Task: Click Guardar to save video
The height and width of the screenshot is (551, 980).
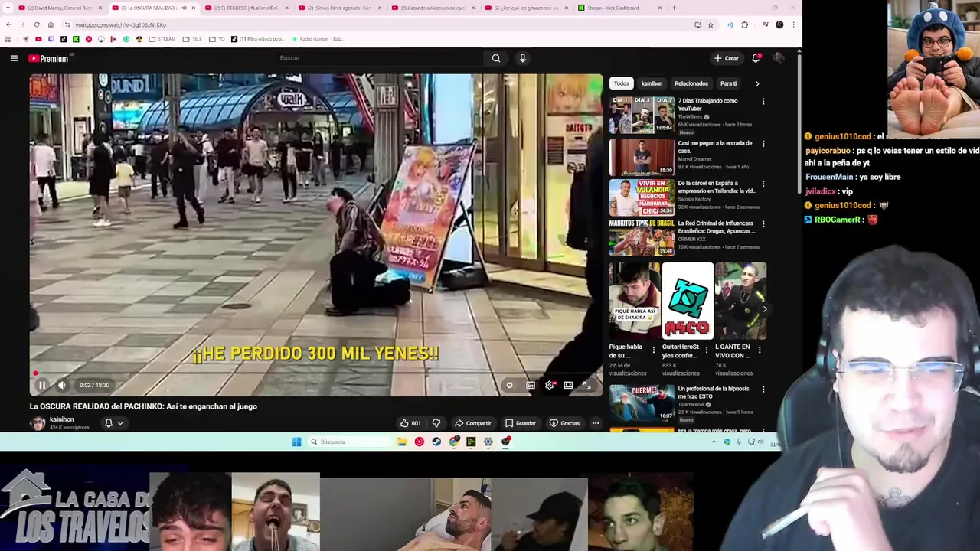Action: (521, 423)
